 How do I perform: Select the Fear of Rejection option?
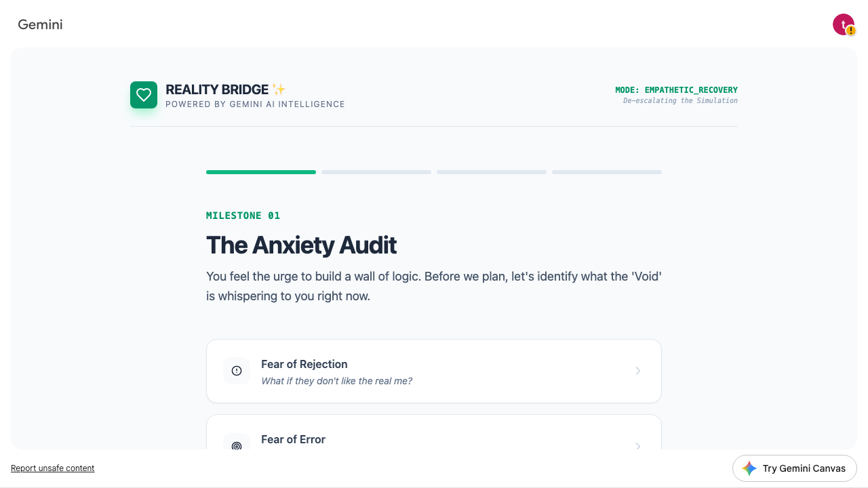434,371
